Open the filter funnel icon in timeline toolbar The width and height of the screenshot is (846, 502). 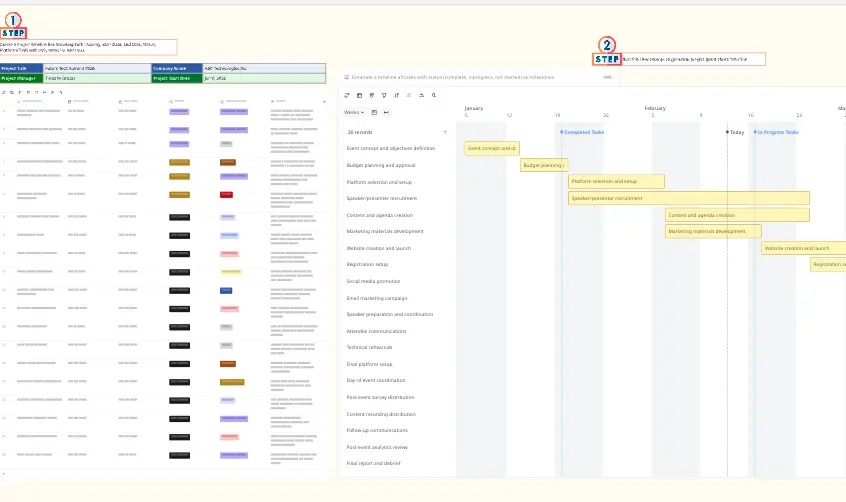tap(384, 95)
